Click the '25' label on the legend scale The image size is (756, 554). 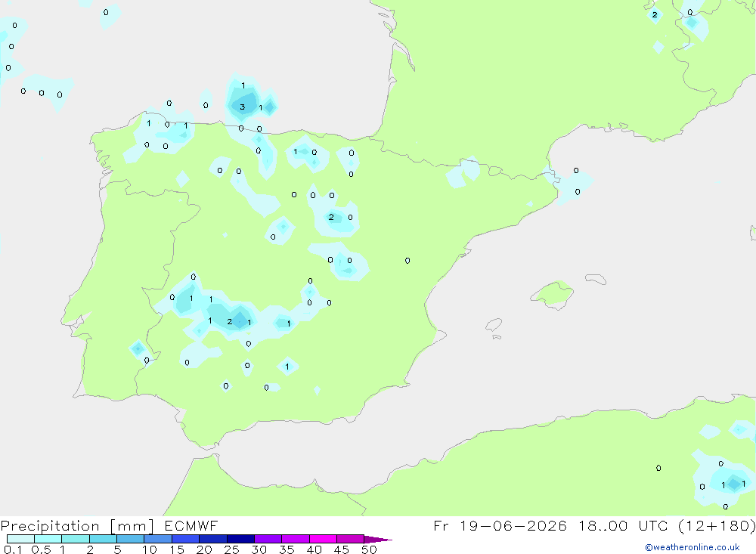[x=231, y=549]
